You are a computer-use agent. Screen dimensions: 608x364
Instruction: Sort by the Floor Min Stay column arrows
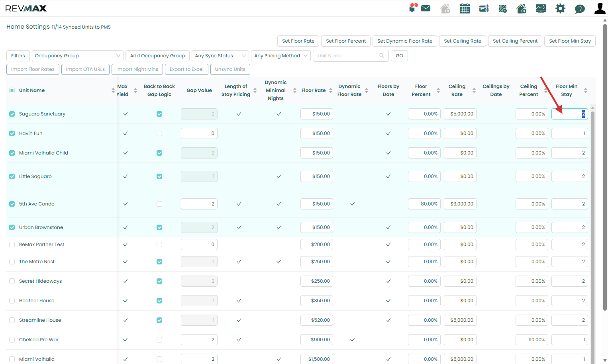[x=586, y=90]
